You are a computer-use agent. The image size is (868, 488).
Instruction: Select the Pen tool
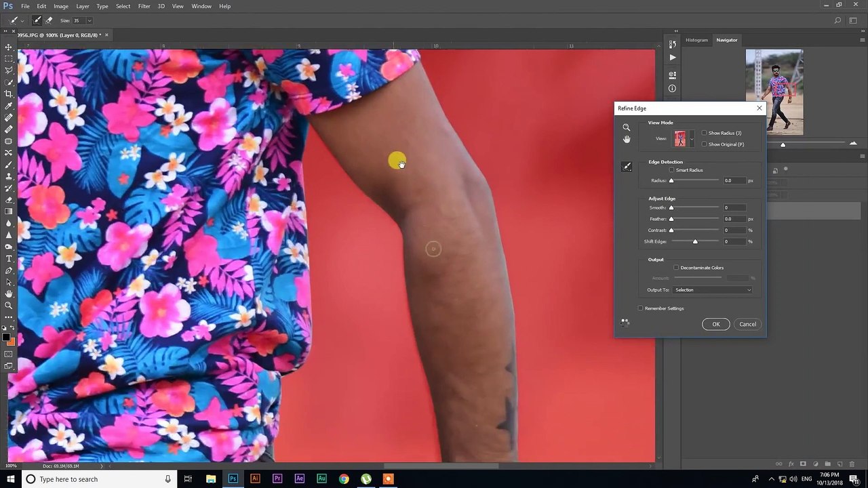point(9,270)
